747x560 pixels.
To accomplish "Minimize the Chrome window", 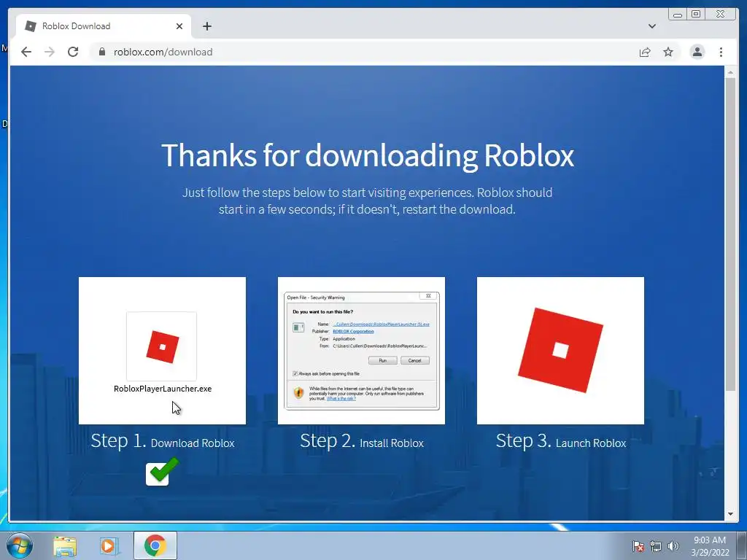I will tap(678, 15).
